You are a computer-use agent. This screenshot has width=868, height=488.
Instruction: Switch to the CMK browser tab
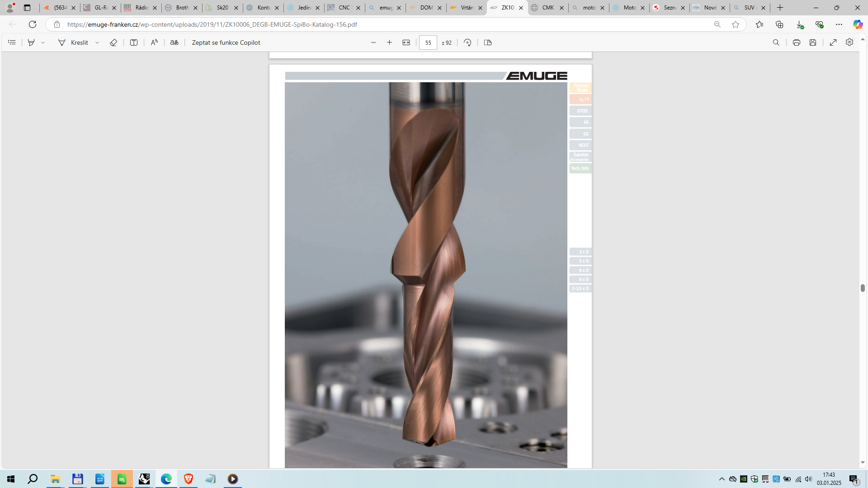pos(547,8)
